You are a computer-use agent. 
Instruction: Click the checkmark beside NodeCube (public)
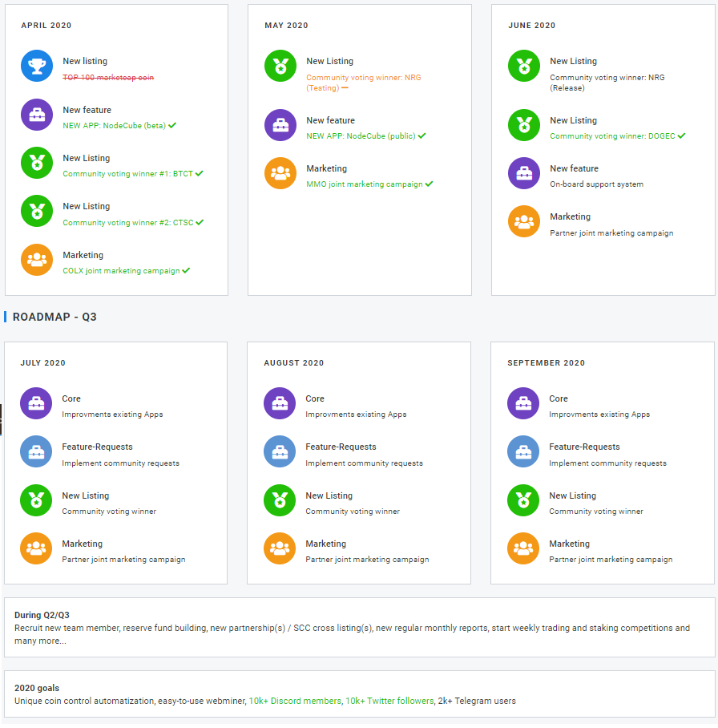click(x=422, y=135)
